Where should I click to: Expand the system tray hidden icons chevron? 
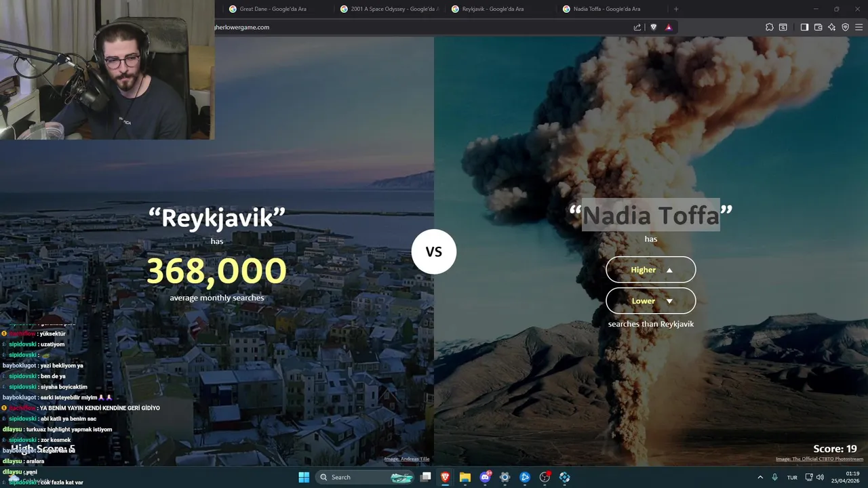pyautogui.click(x=760, y=477)
